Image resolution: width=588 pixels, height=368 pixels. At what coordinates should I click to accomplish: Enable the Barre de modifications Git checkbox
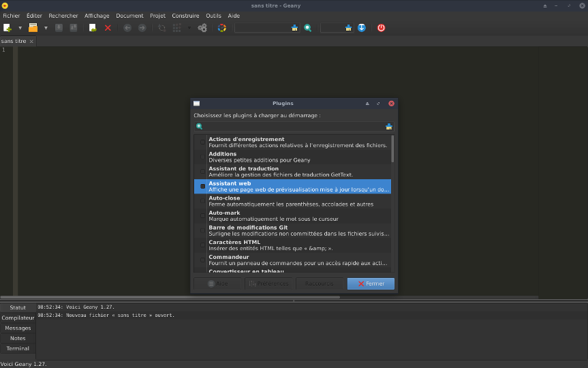[x=202, y=230]
